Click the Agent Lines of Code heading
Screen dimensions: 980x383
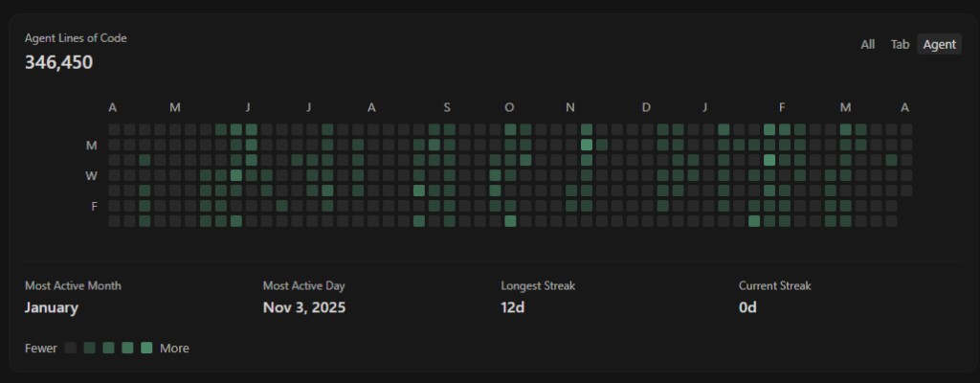76,38
